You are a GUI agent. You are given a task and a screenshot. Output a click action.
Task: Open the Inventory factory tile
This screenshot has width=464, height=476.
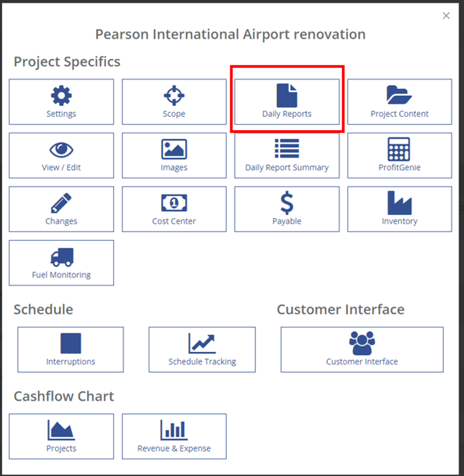point(400,209)
